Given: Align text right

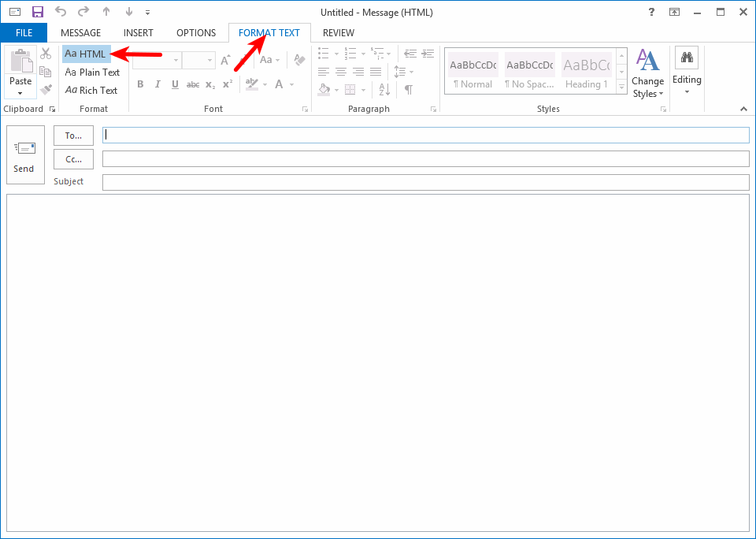Looking at the screenshot, I should 358,72.
